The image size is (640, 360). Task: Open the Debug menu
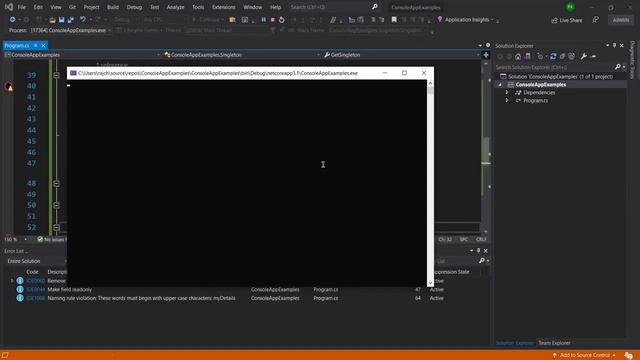pos(134,7)
